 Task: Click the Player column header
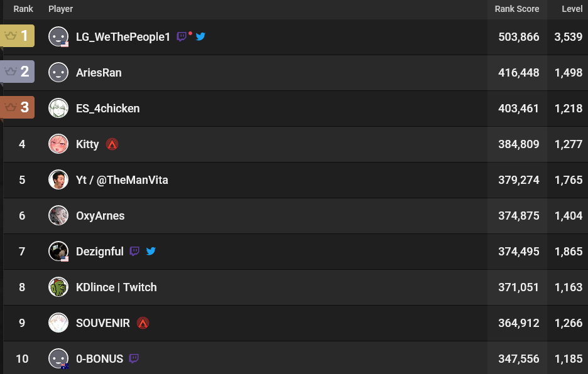click(x=60, y=9)
